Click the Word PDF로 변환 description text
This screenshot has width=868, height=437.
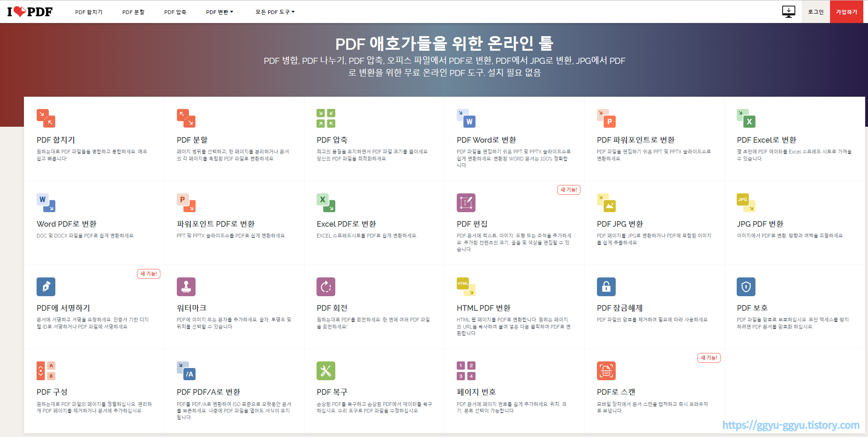coord(85,236)
